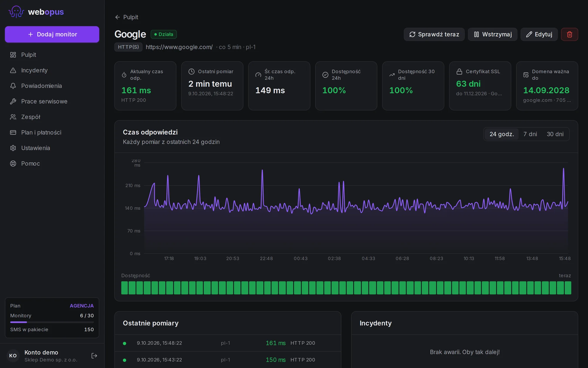
Task: Click the 14.09.2028 domain expiry value
Action: click(546, 90)
